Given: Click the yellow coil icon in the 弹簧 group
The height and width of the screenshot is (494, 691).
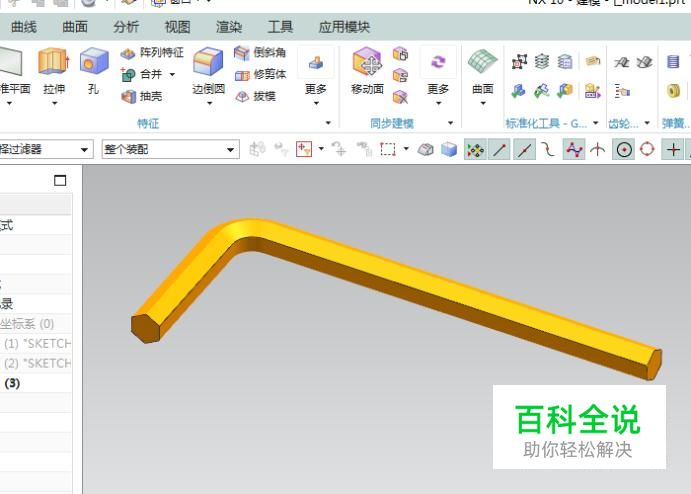Looking at the screenshot, I should tap(673, 91).
